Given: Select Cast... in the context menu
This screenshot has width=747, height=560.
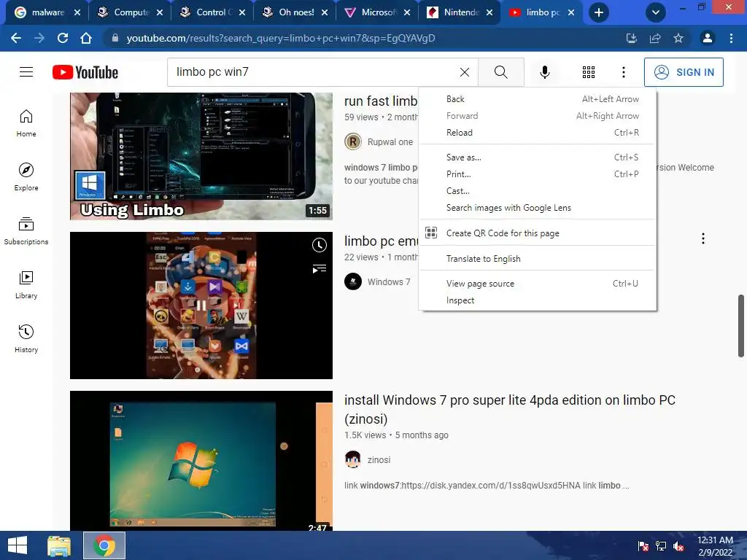Looking at the screenshot, I should (537, 190).
